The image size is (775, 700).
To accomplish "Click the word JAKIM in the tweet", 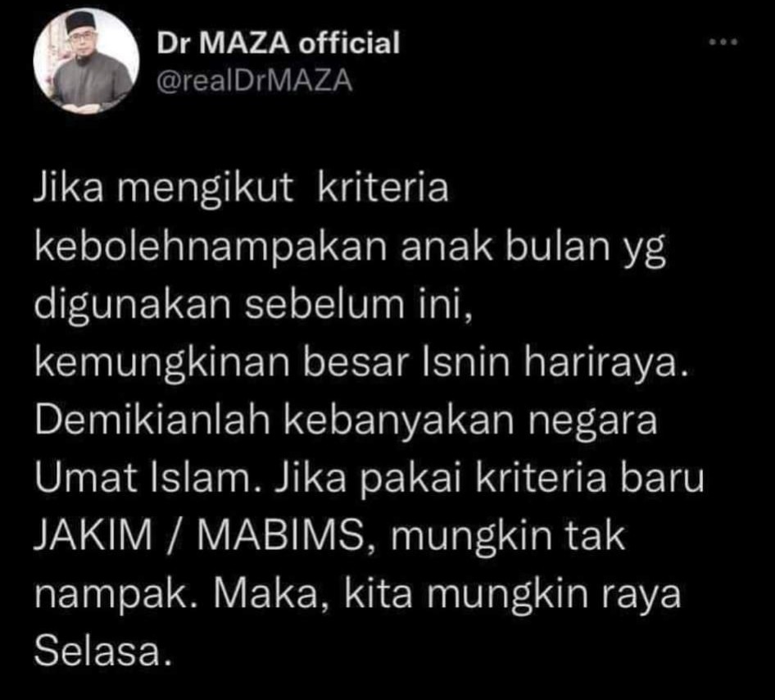I will [x=94, y=535].
